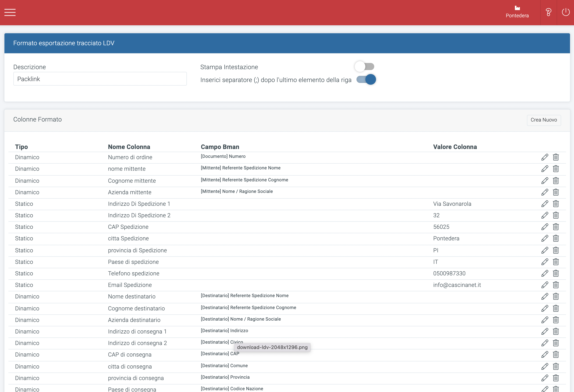Delete the citta Spedizione row
This screenshot has height=392, width=574.
pyautogui.click(x=556, y=239)
